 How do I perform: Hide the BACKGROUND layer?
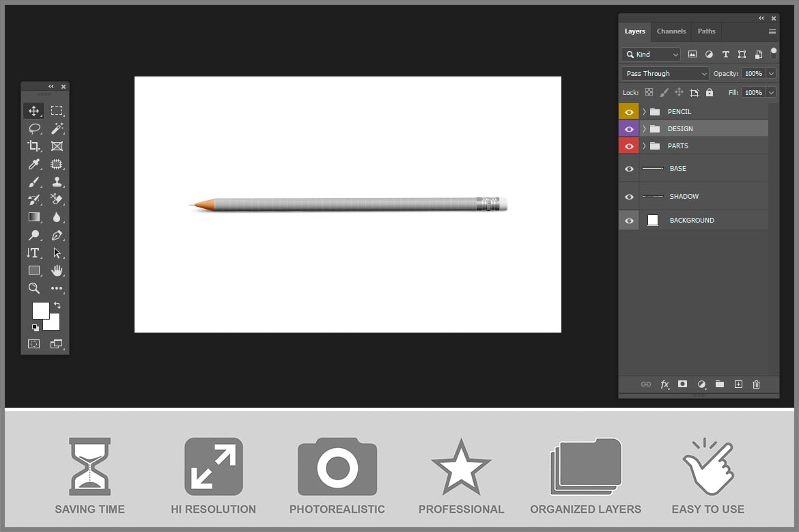coord(629,221)
